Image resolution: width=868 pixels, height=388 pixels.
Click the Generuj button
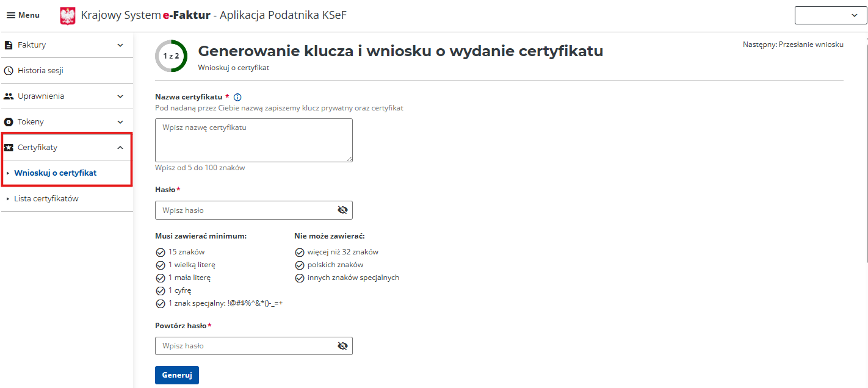click(x=177, y=375)
